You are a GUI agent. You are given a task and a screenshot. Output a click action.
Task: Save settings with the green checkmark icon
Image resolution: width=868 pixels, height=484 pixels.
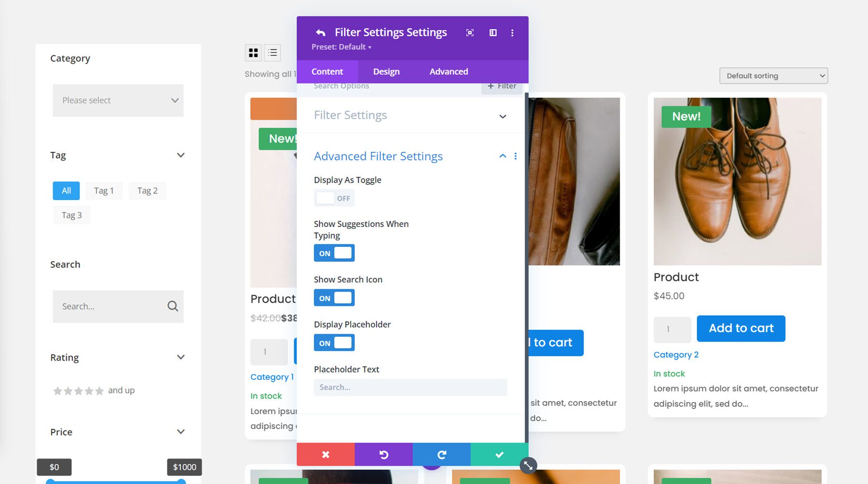[x=499, y=454]
